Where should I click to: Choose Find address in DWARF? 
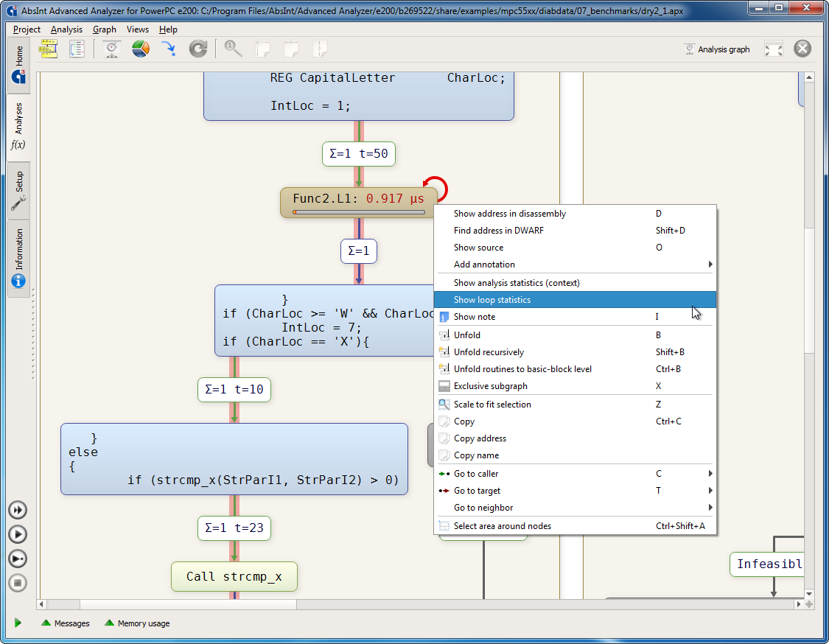click(575, 231)
